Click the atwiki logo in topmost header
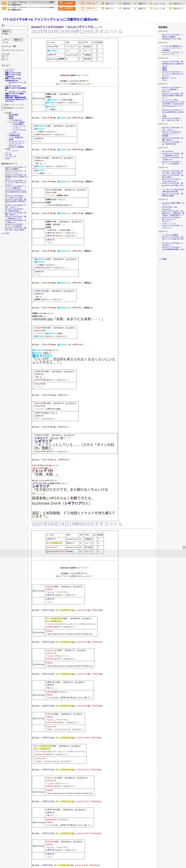 4,3
